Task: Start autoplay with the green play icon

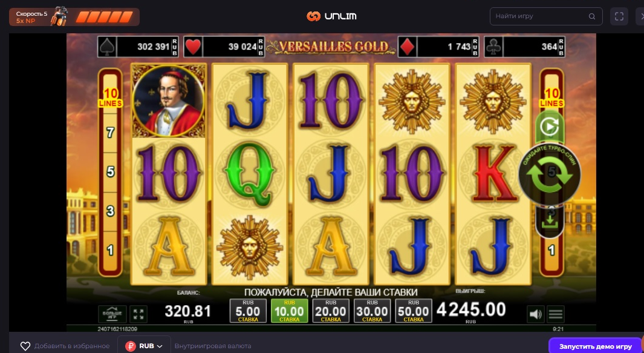Action: (550, 127)
